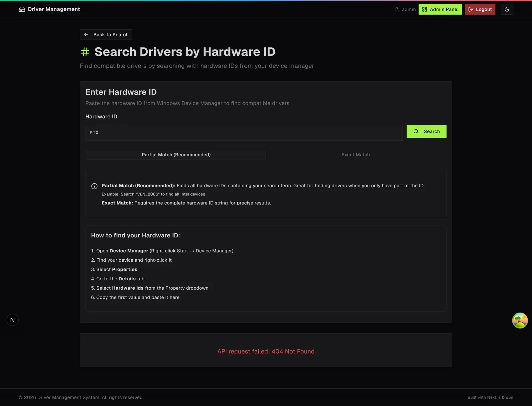Click the Hardware ID field label
Screen dimensions: 532x406
(101, 116)
